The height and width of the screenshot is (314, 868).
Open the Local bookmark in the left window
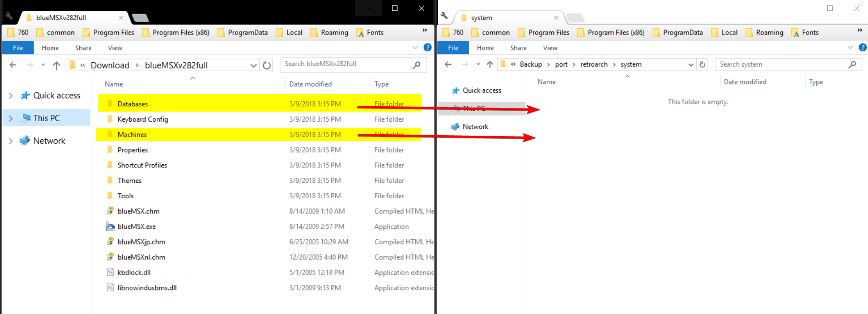(289, 33)
